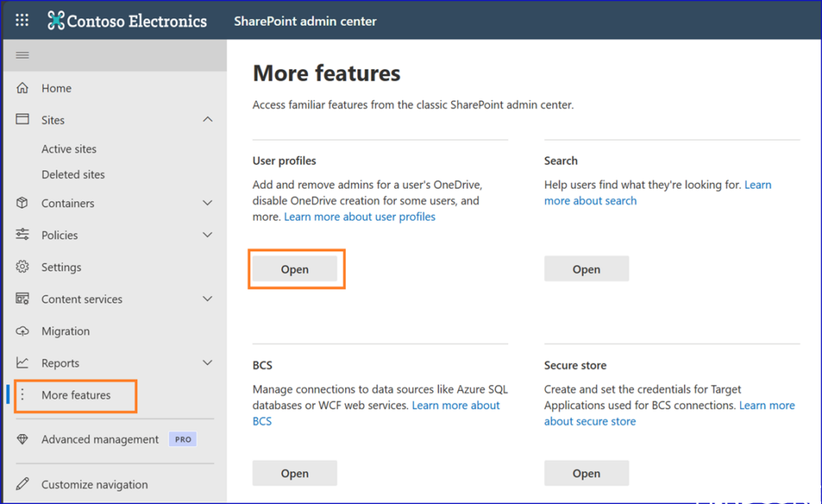Click the Contoso Electronics logo icon
Image resolution: width=822 pixels, height=504 pixels.
click(56, 21)
